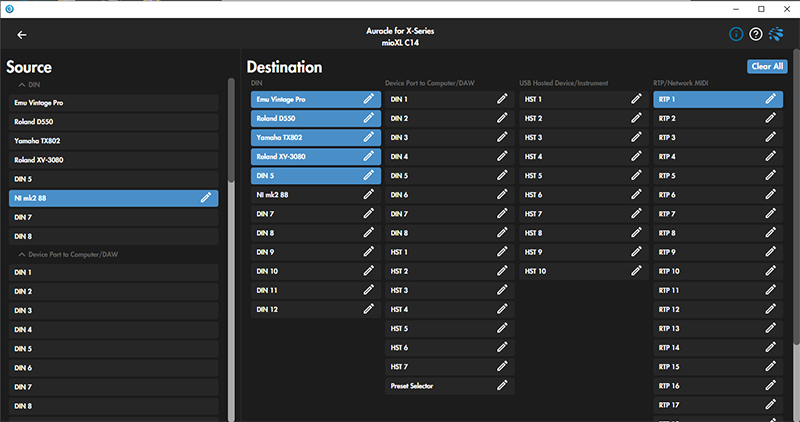The width and height of the screenshot is (800, 422).
Task: Deselect Yamaha TX802 destination routing
Action: (316, 137)
